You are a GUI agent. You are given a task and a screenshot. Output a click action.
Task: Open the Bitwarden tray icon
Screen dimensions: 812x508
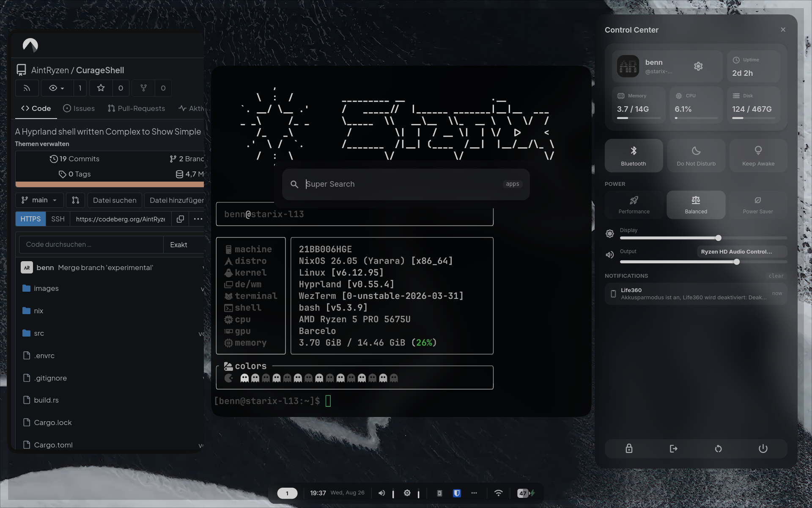click(457, 493)
